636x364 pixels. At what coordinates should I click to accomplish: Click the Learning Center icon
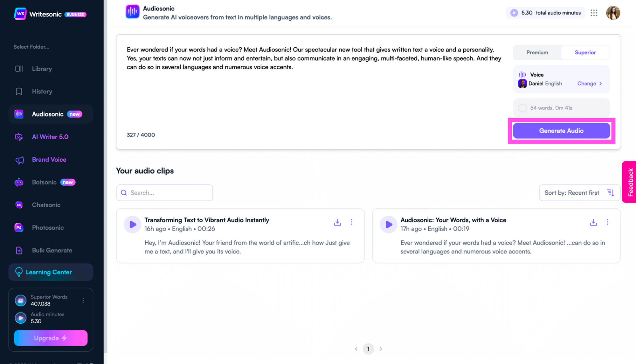click(x=18, y=272)
